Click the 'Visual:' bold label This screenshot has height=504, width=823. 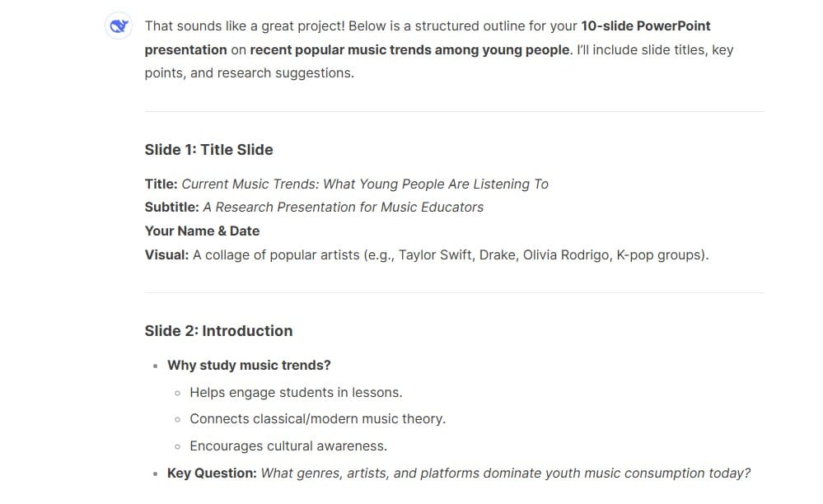pyautogui.click(x=166, y=255)
